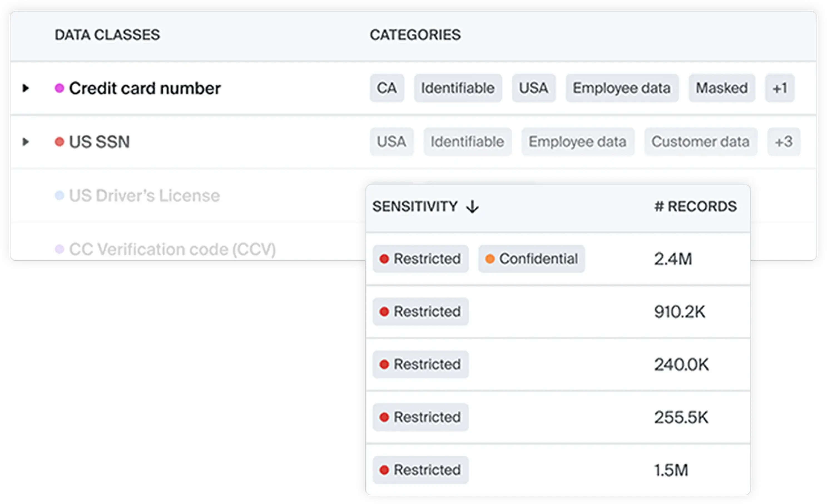The height and width of the screenshot is (504, 827).
Task: Click the DATA CLASSES column header
Action: (x=107, y=35)
